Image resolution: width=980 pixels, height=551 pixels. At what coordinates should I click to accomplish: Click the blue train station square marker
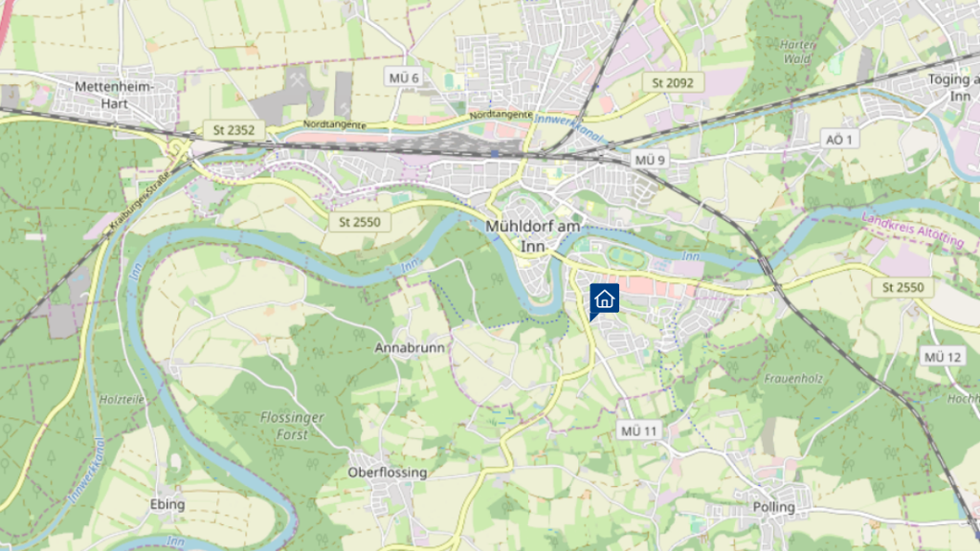click(495, 153)
